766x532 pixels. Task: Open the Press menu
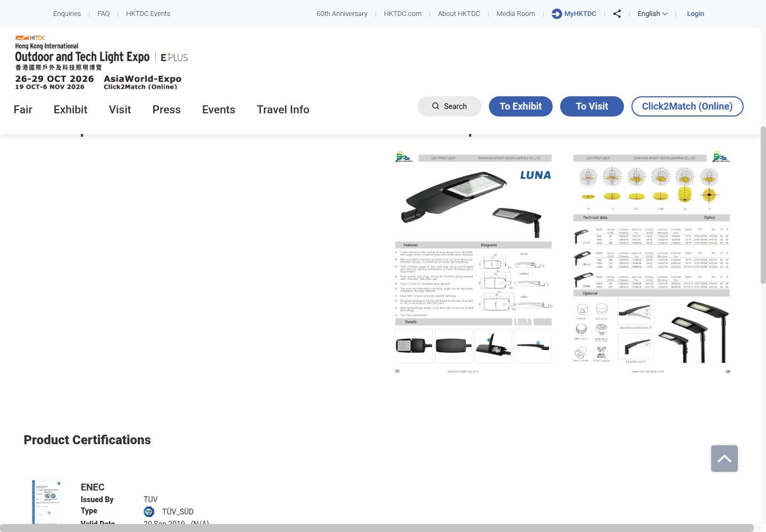[166, 110]
